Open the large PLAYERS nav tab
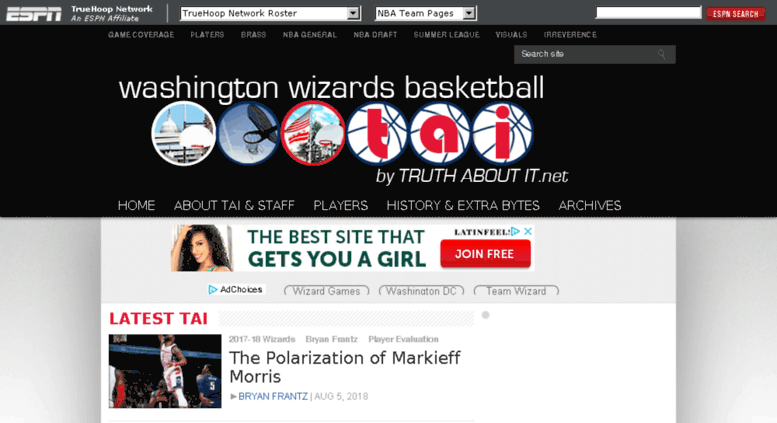Viewport: 777px width, 423px height. tap(340, 205)
